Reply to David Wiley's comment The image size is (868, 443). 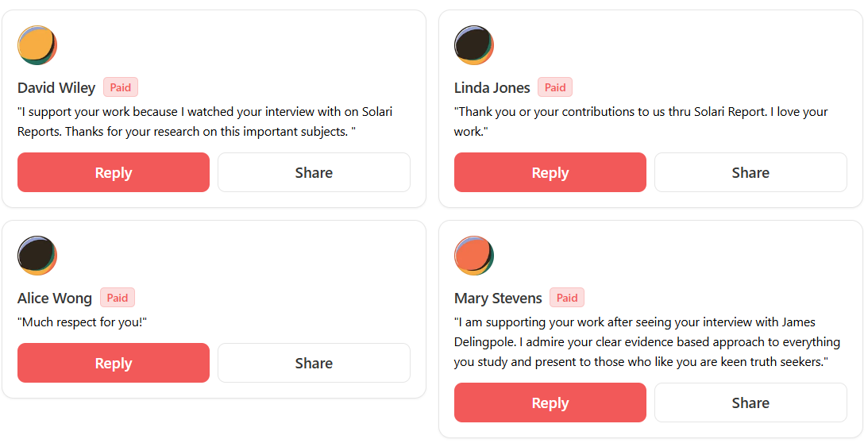pyautogui.click(x=114, y=172)
